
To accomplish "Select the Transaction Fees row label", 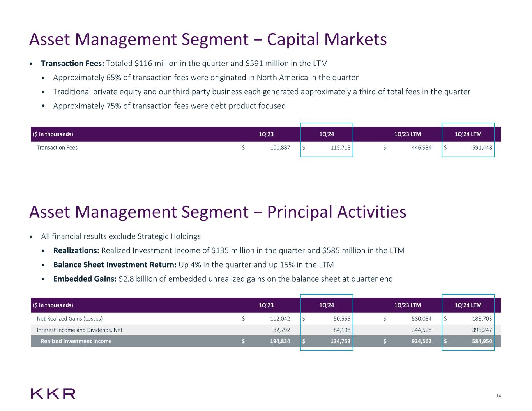I will pos(57,148).
